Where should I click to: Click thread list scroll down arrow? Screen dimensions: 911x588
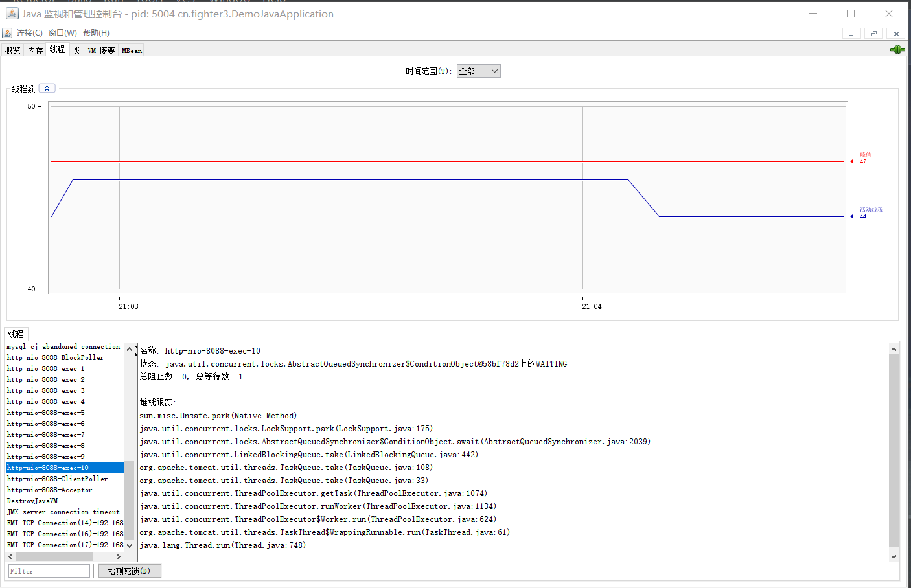coord(129,545)
